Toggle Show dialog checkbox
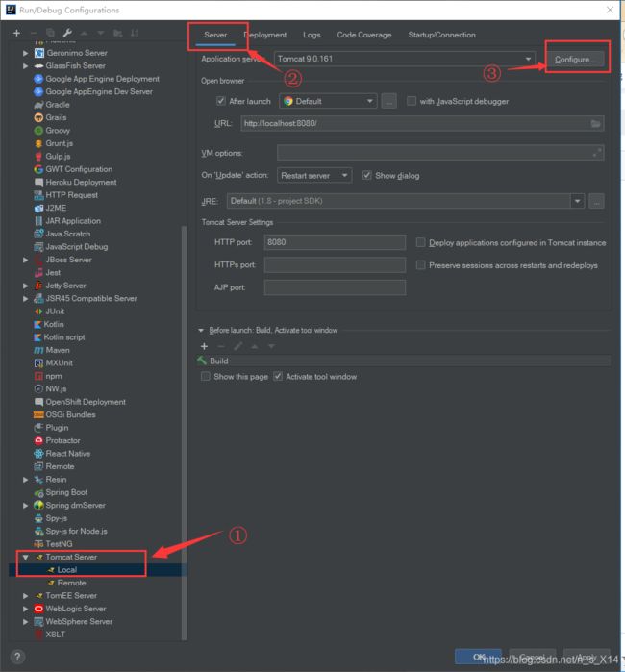Viewport: 625px width, 672px height. pos(367,175)
